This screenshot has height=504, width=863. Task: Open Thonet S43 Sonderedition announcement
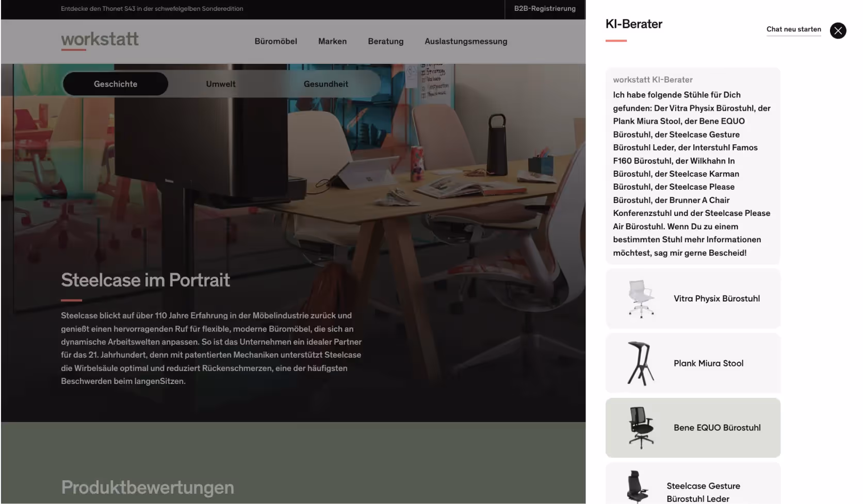[x=152, y=9]
